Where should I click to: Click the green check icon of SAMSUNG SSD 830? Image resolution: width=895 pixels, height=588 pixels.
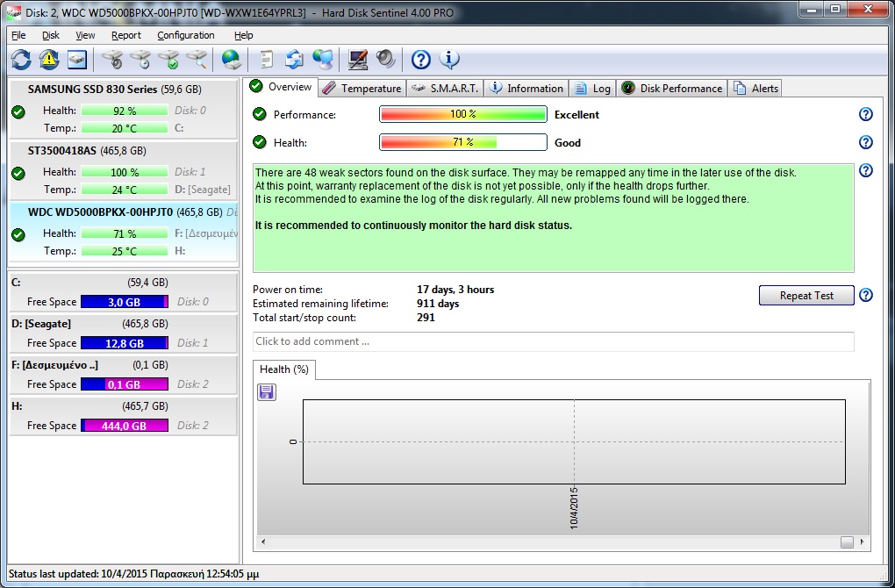tap(18, 111)
